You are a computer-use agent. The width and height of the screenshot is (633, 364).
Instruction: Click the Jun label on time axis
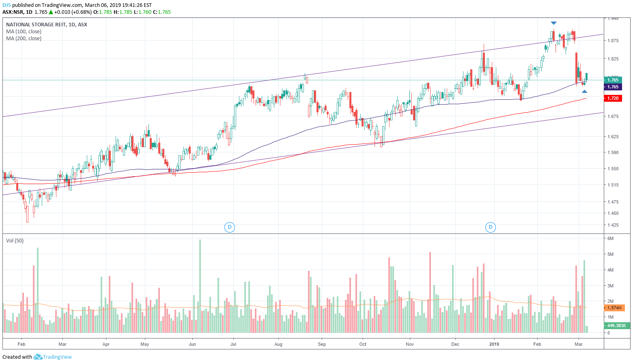pyautogui.click(x=192, y=344)
